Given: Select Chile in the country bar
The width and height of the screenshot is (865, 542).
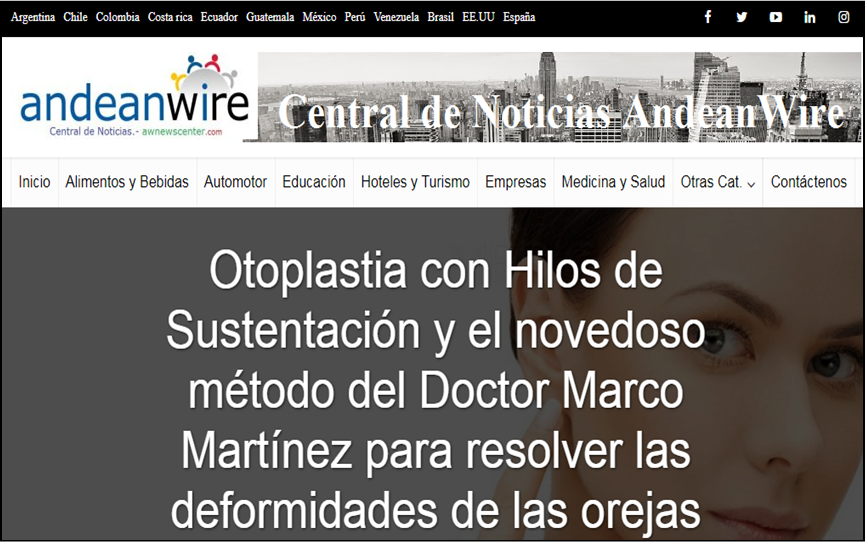Looking at the screenshot, I should [75, 17].
